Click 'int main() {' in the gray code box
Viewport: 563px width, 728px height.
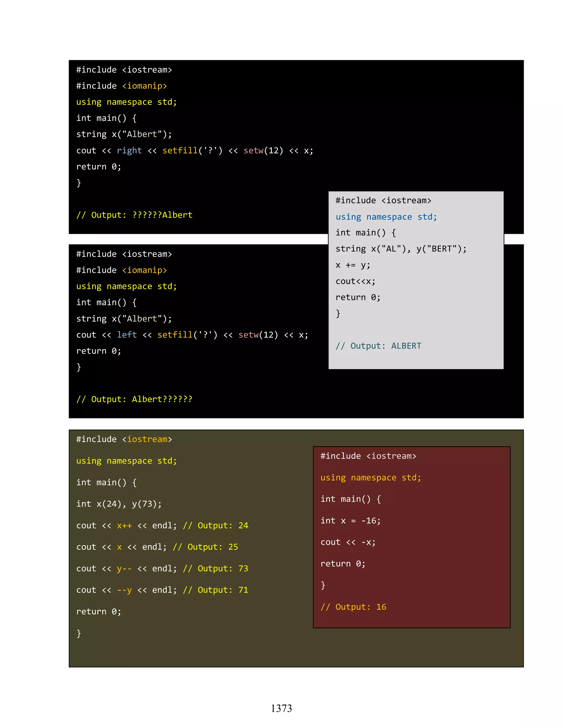(x=366, y=233)
